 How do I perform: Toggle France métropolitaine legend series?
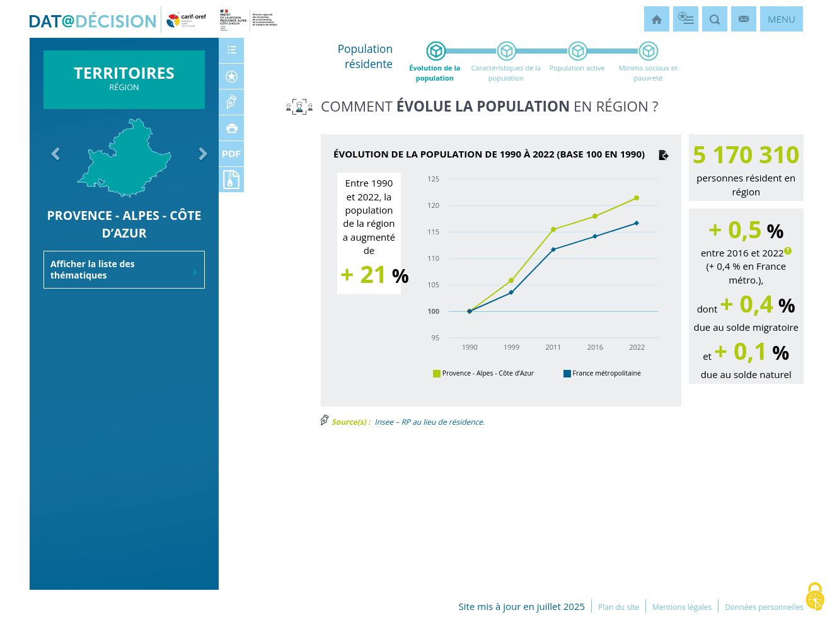(x=602, y=374)
